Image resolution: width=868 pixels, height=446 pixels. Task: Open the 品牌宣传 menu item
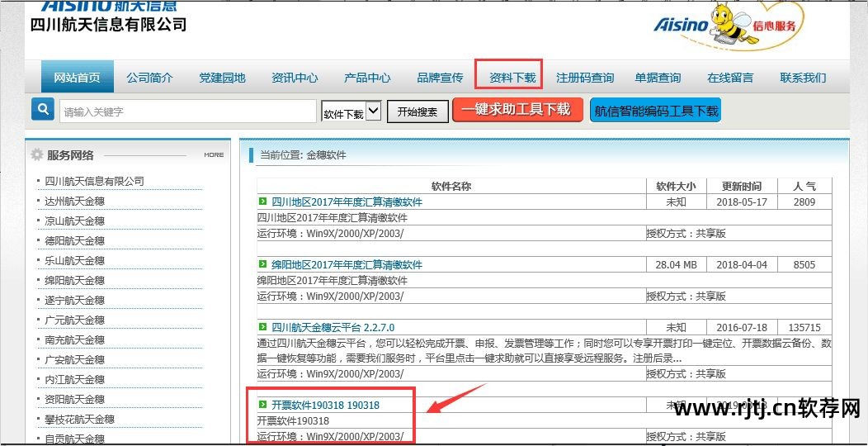coord(440,78)
